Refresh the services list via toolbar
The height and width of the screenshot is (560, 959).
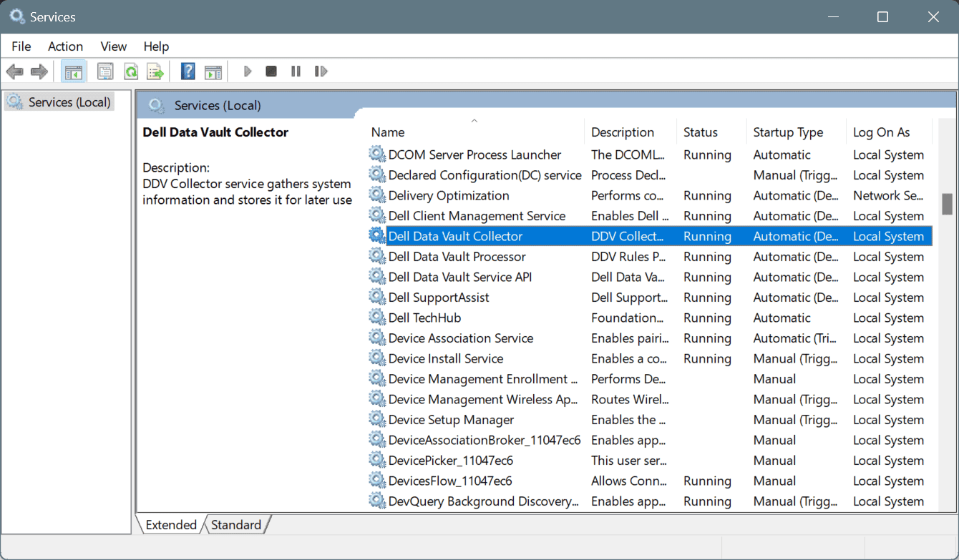pyautogui.click(x=131, y=72)
